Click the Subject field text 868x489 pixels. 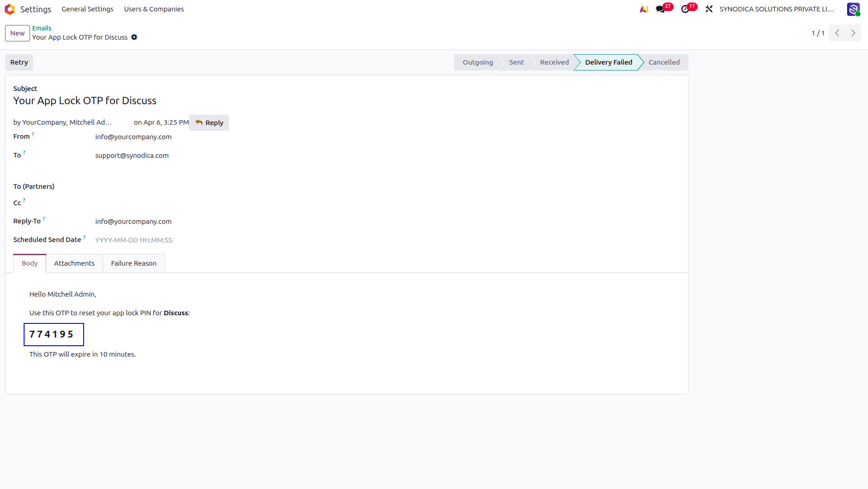(x=85, y=101)
